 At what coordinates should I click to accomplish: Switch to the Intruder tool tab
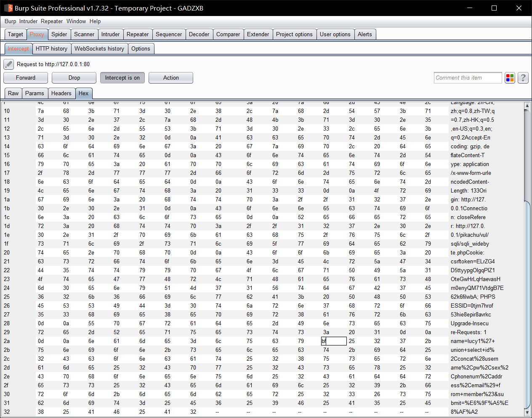point(110,34)
